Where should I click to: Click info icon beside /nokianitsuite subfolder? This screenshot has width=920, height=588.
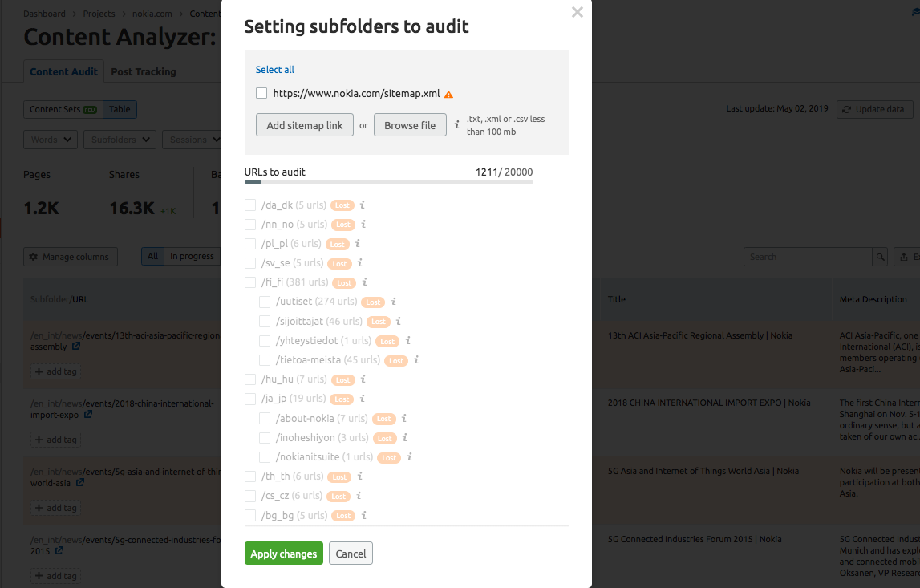tap(410, 456)
